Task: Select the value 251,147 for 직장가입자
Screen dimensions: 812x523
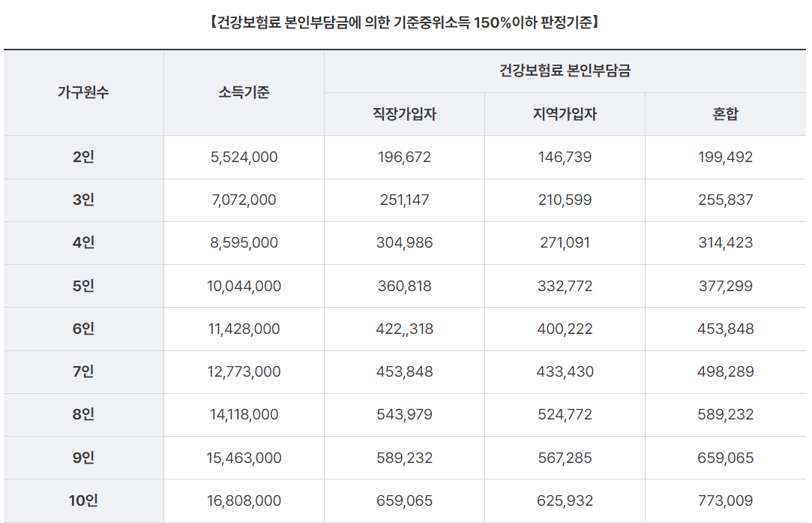Action: [x=403, y=200]
